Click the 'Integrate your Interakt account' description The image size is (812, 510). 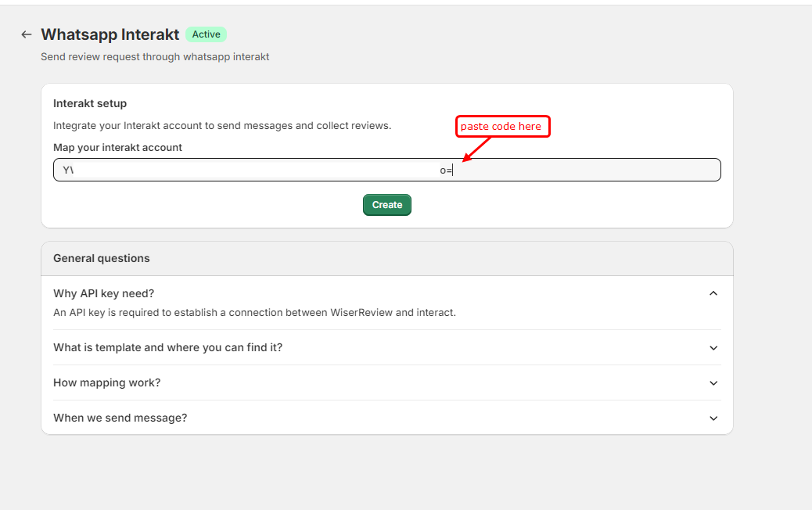221,125
